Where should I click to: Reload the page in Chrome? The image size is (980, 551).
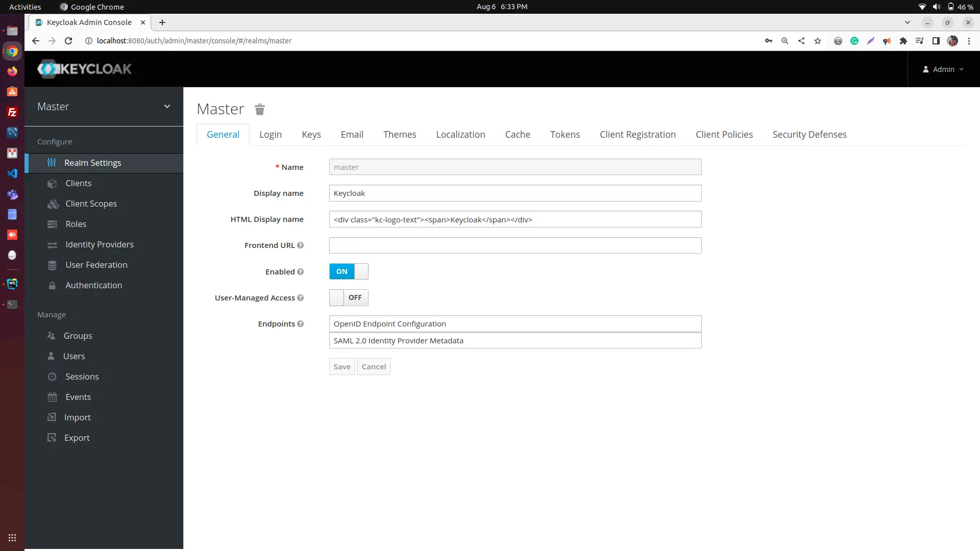coord(68,41)
